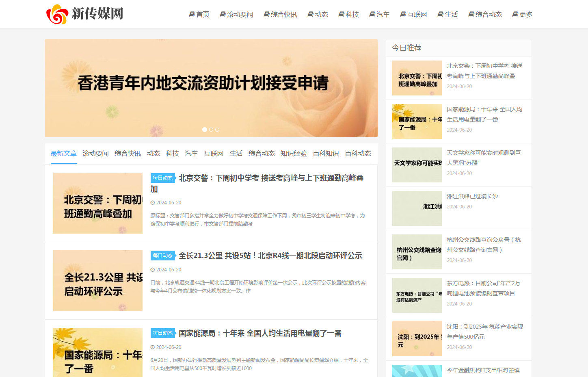Click 每日动态 tag on 北京交警 article
This screenshot has width=588, height=377.
(x=163, y=178)
